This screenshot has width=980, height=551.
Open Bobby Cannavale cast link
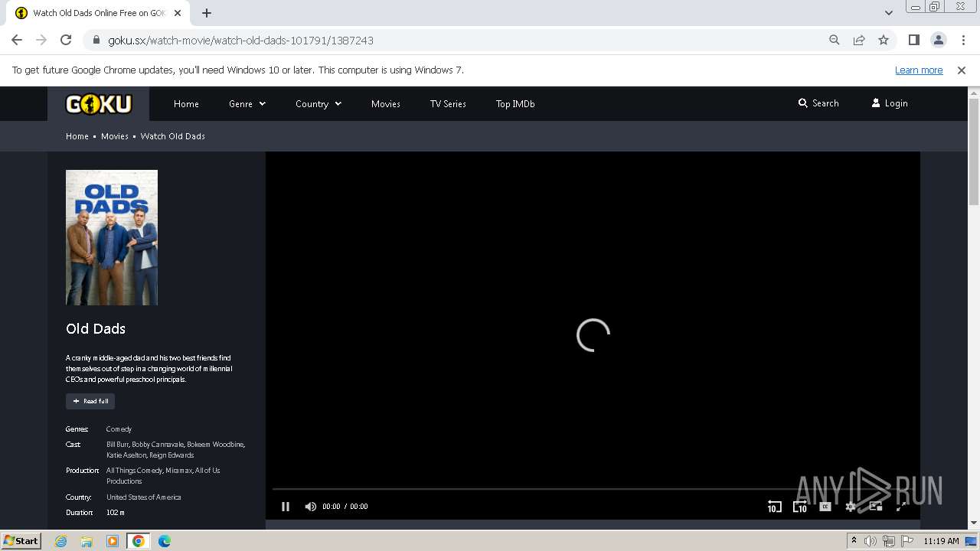[x=158, y=445]
